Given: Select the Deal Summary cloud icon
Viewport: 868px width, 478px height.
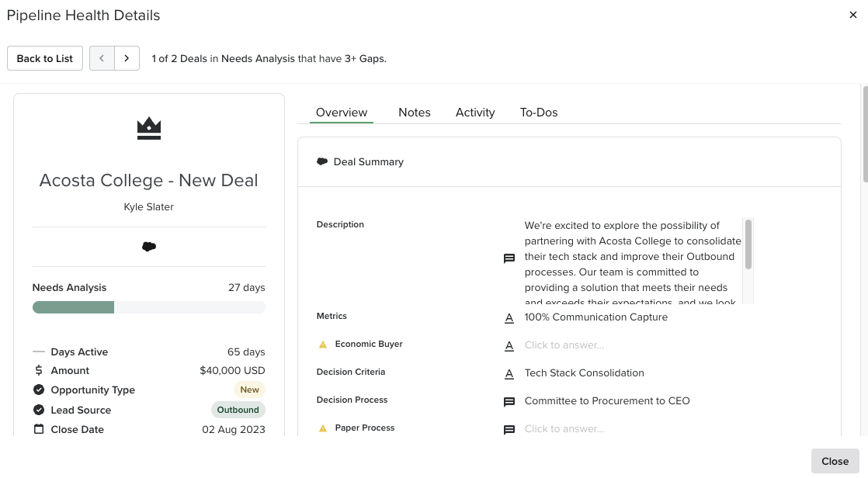Looking at the screenshot, I should click(322, 161).
